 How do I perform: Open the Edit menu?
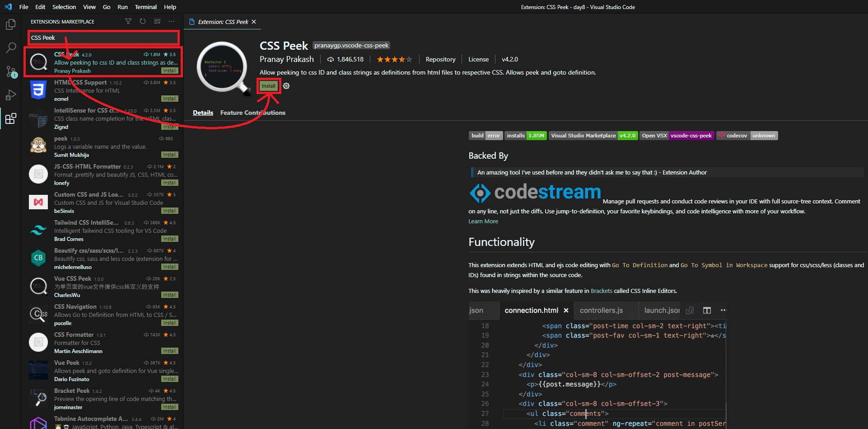point(40,7)
